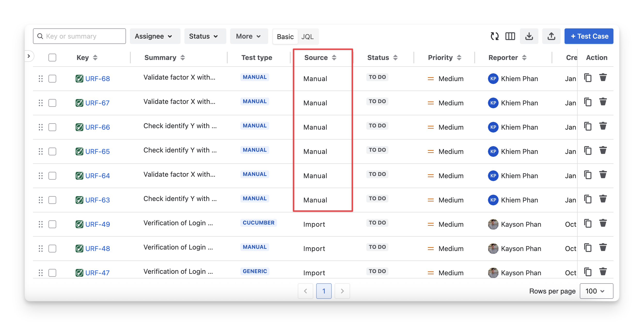This screenshot has height=326, width=644.
Task: Click the upload export icon
Action: (551, 36)
